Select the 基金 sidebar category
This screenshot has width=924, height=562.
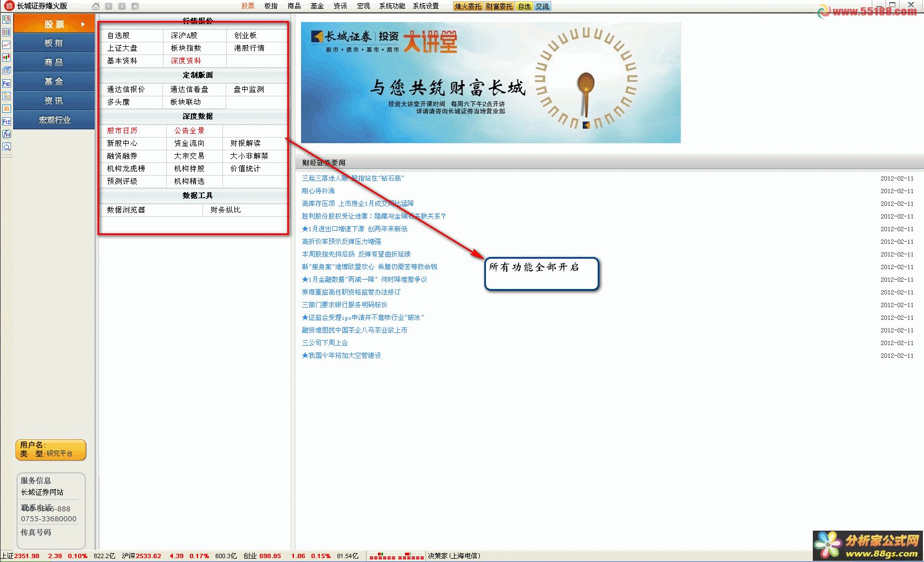click(x=54, y=81)
